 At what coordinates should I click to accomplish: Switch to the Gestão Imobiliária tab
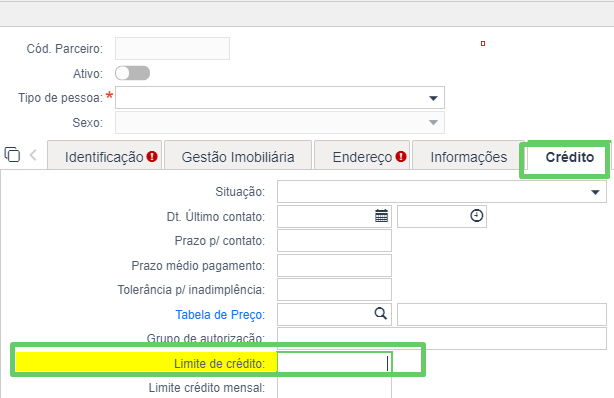[x=238, y=156]
